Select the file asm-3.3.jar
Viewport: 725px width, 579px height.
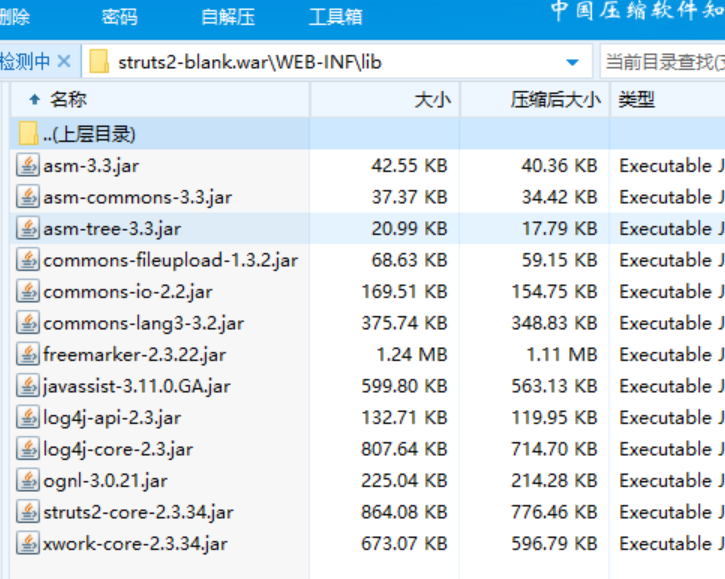[x=91, y=166]
